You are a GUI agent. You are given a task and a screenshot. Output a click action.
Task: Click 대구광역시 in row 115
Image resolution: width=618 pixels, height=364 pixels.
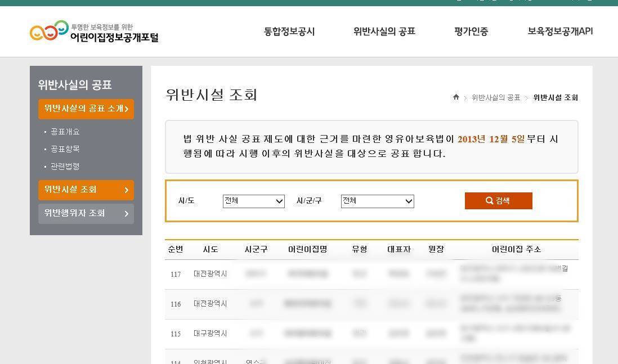(210, 333)
